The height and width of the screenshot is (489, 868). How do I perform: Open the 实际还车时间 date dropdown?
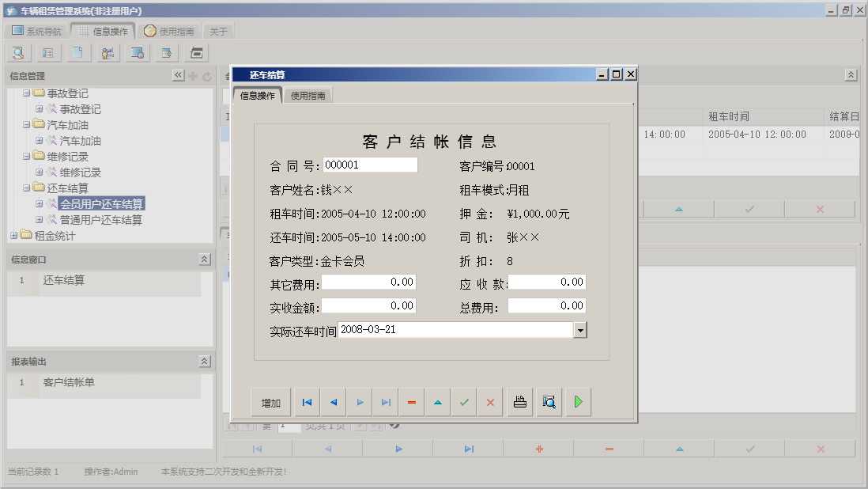pos(580,329)
